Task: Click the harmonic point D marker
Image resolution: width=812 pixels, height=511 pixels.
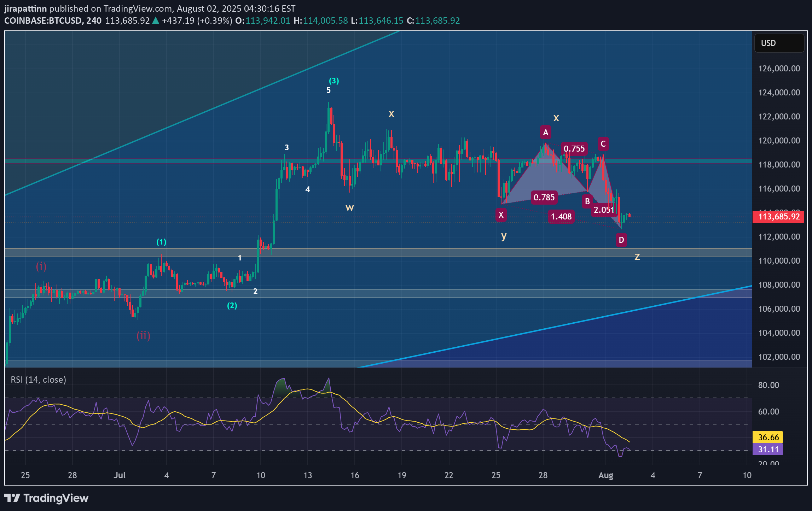Action: (622, 240)
